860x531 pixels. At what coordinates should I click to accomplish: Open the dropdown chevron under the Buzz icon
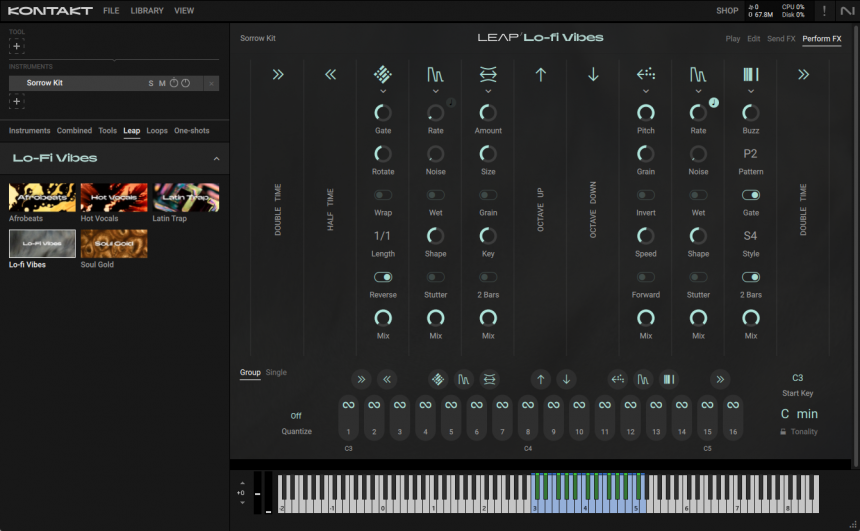[751, 91]
